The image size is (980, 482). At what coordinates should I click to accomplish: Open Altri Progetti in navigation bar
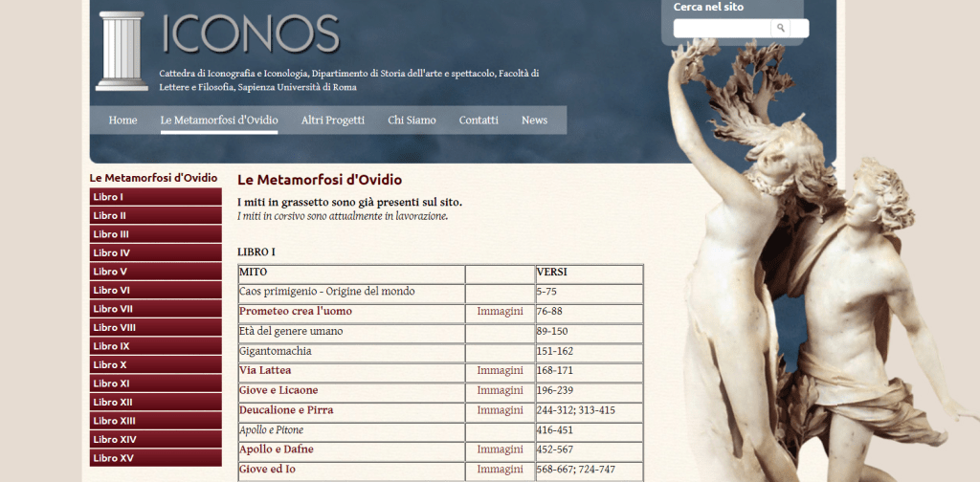tap(332, 120)
